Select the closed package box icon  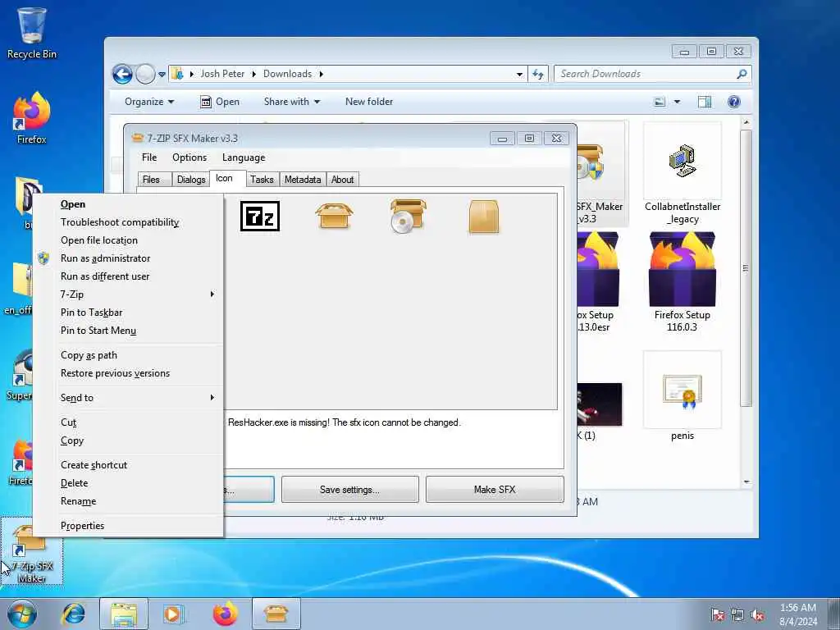pos(484,217)
